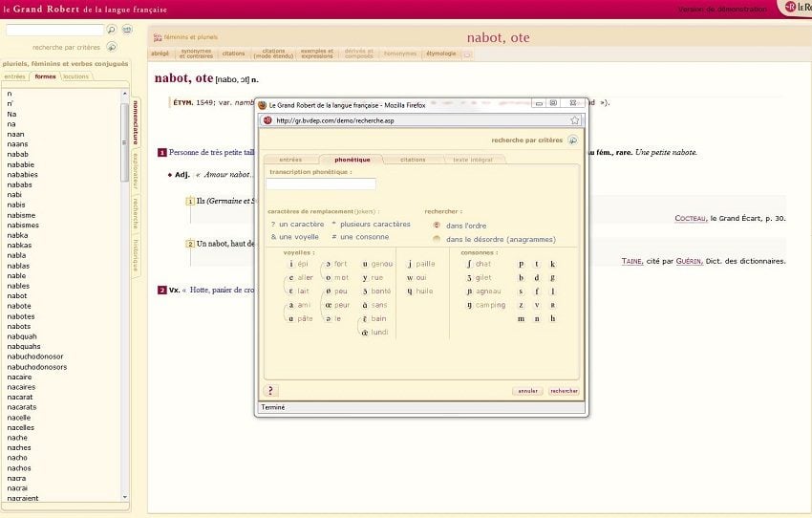Screen dimensions: 812x518
Task: Click the transcription phonétique input field
Action: click(x=321, y=183)
